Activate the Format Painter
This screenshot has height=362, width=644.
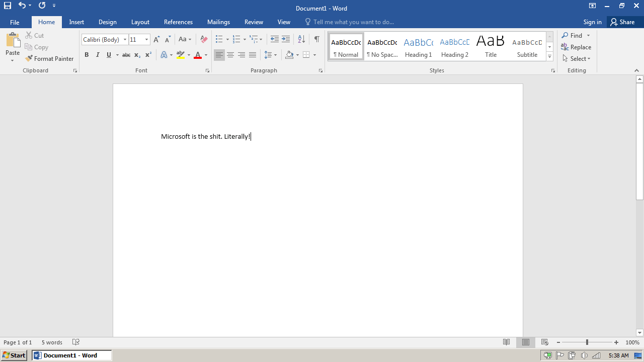[49, 58]
